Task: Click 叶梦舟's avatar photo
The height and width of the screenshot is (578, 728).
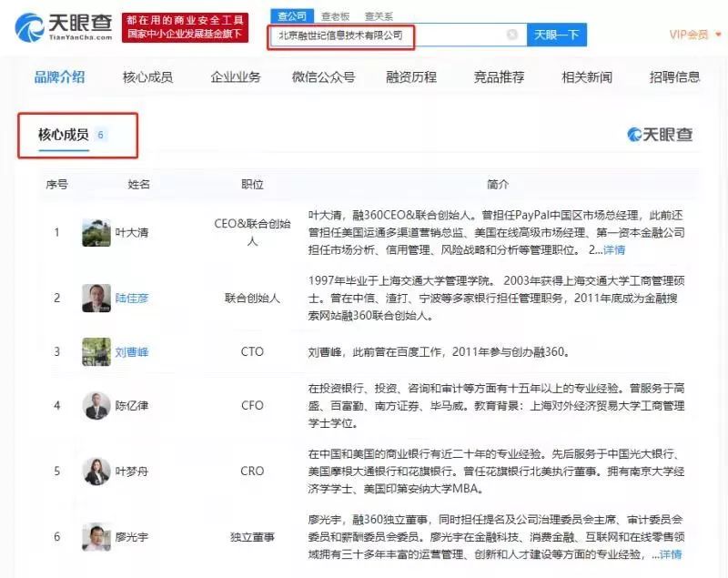Action: click(96, 472)
